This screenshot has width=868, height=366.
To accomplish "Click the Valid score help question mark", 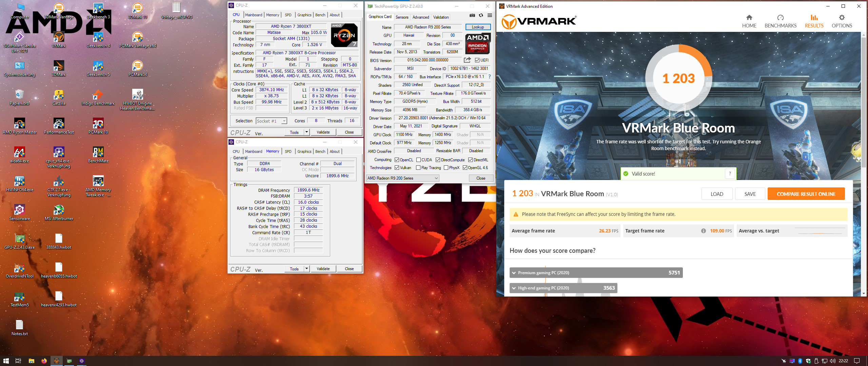I will (730, 174).
